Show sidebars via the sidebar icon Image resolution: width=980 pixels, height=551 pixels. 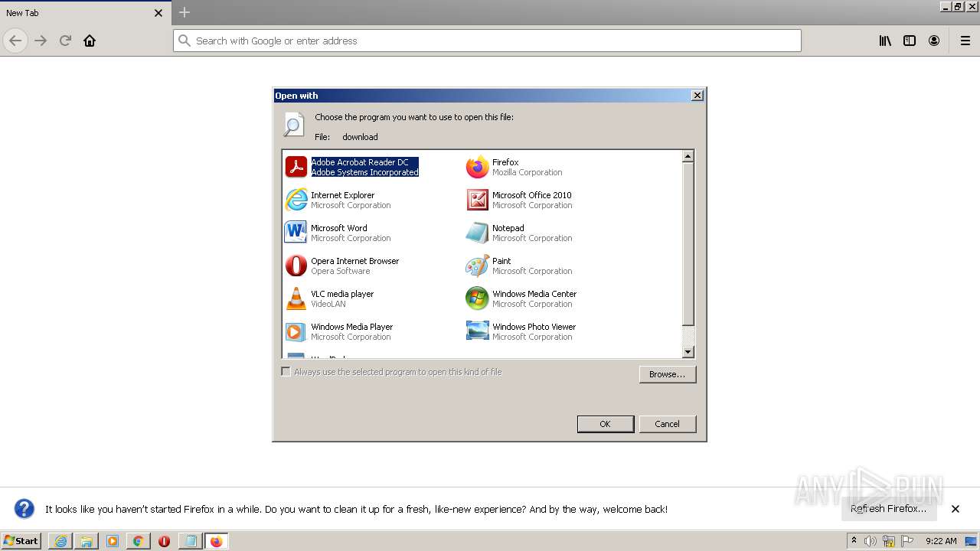point(910,41)
